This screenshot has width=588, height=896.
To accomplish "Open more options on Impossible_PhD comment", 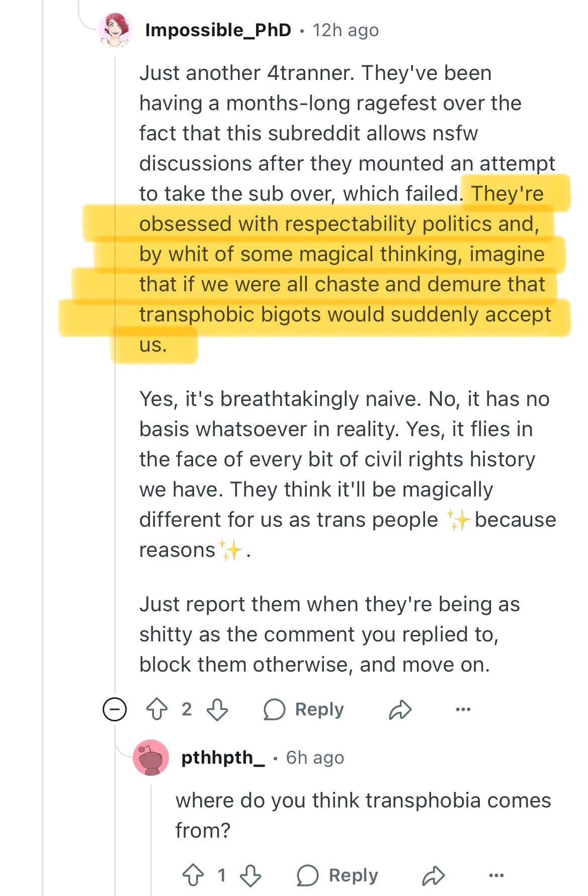I will pos(463,709).
